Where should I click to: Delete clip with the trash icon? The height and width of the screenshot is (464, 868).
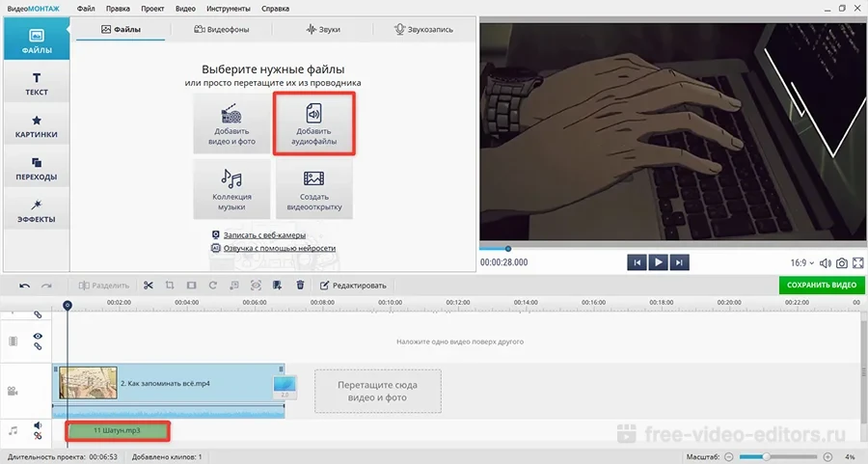click(x=300, y=286)
